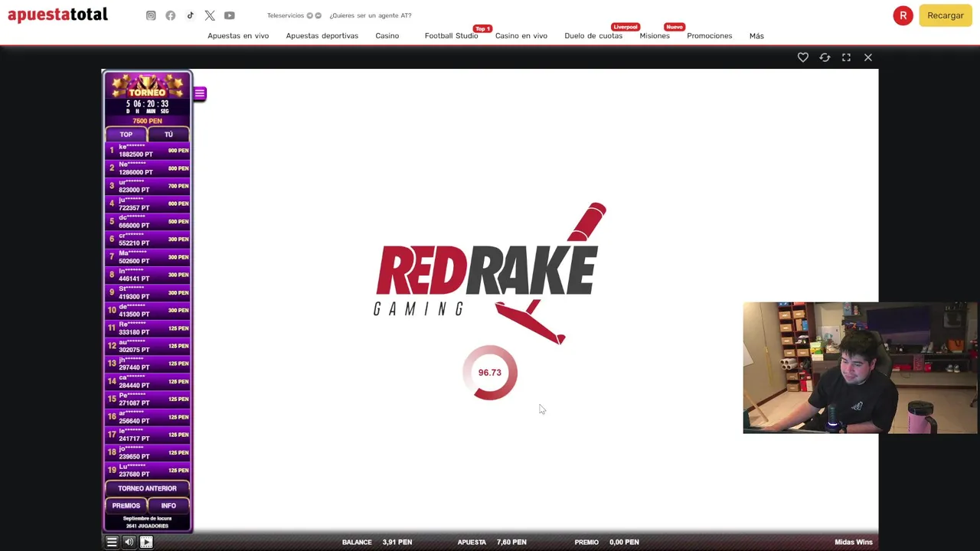Click TORNEO ANTERIOR button

coord(147,488)
